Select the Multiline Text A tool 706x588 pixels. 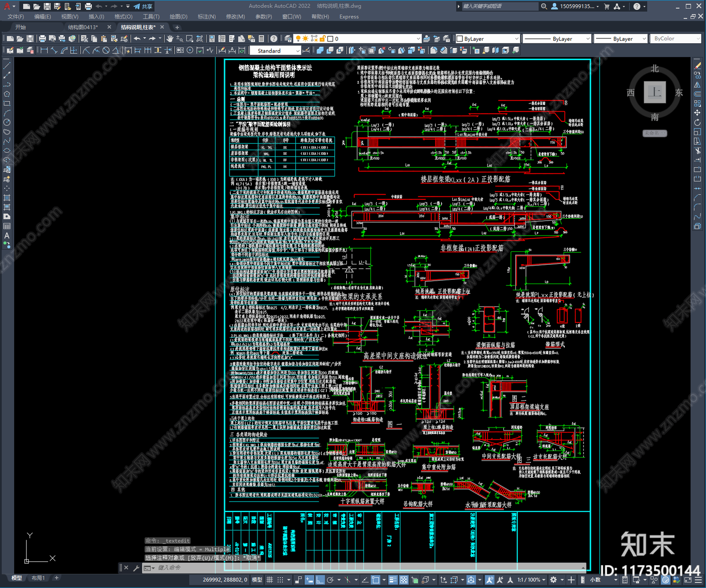click(x=7, y=236)
